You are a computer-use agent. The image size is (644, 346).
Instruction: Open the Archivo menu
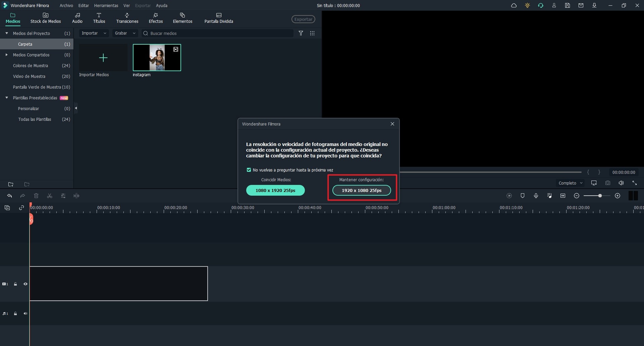tap(66, 5)
